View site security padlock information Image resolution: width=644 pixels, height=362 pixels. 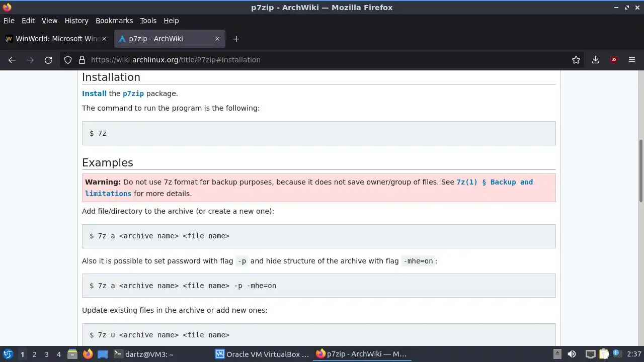[82, 60]
